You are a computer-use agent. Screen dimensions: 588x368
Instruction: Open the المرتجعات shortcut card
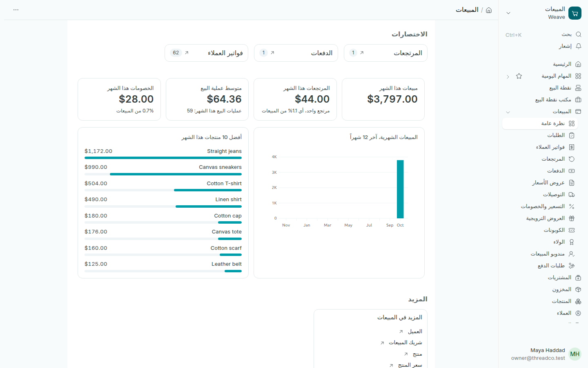click(385, 53)
